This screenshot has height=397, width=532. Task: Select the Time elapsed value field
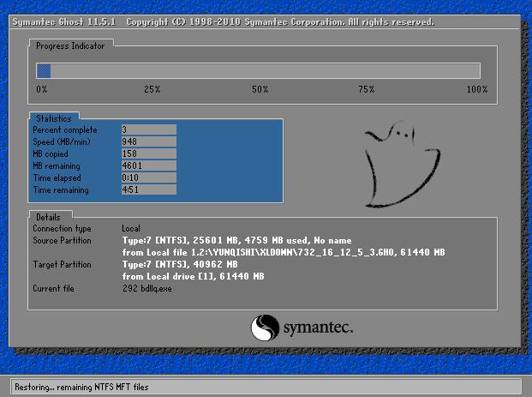click(148, 177)
